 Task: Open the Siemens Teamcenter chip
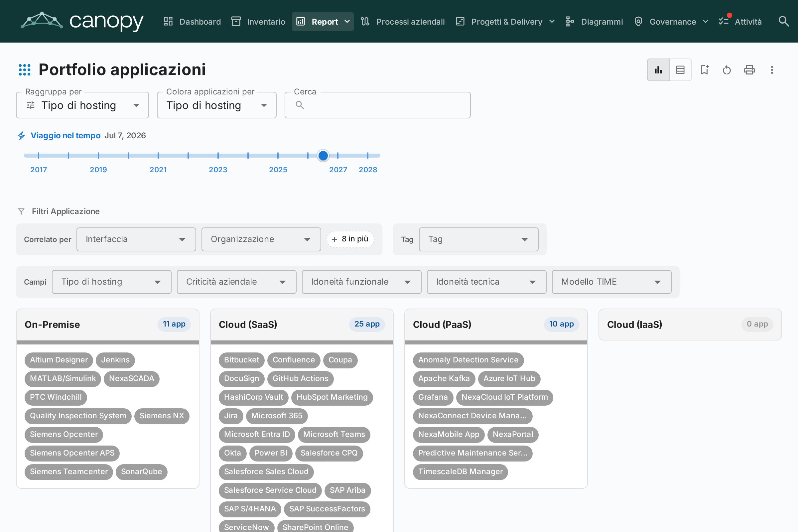pyautogui.click(x=69, y=471)
